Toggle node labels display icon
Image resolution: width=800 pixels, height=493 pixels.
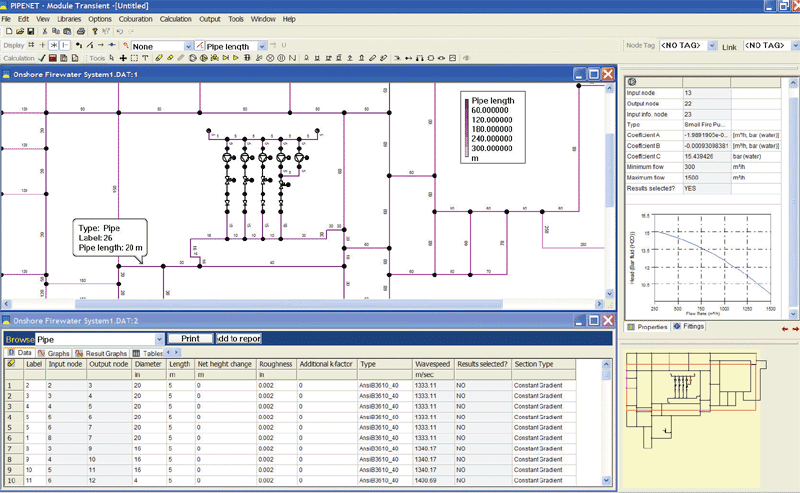[x=79, y=45]
